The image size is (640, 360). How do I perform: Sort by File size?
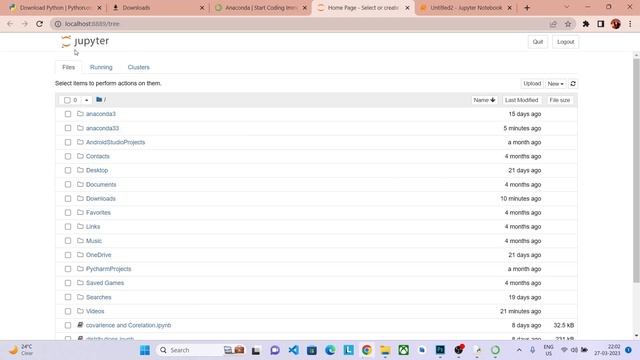pos(560,100)
